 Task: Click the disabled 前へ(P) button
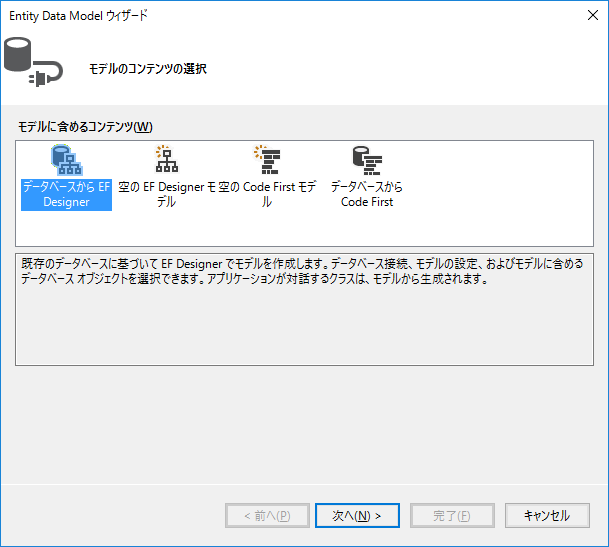(267, 516)
